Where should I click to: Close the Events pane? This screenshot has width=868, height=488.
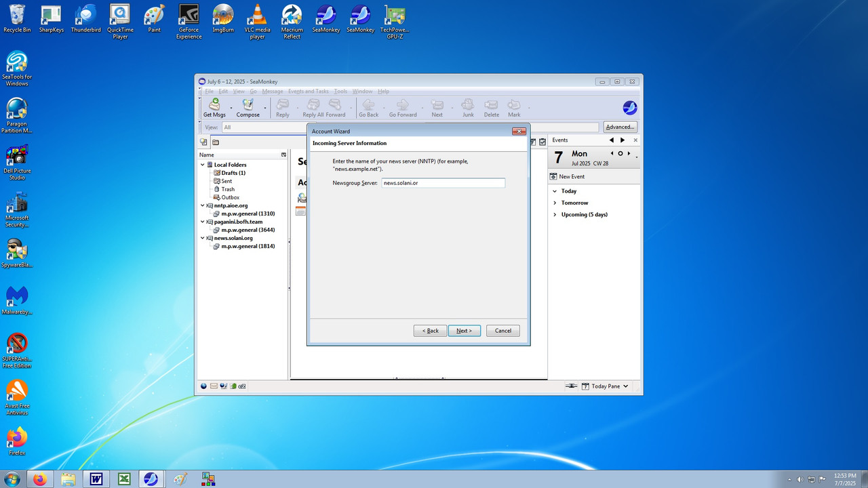pyautogui.click(x=635, y=140)
